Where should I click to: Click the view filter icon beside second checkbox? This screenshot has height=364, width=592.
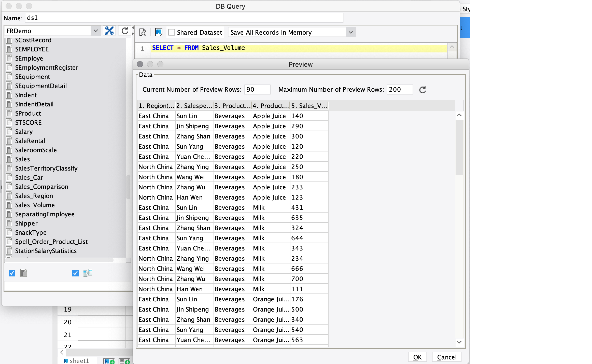(x=88, y=273)
